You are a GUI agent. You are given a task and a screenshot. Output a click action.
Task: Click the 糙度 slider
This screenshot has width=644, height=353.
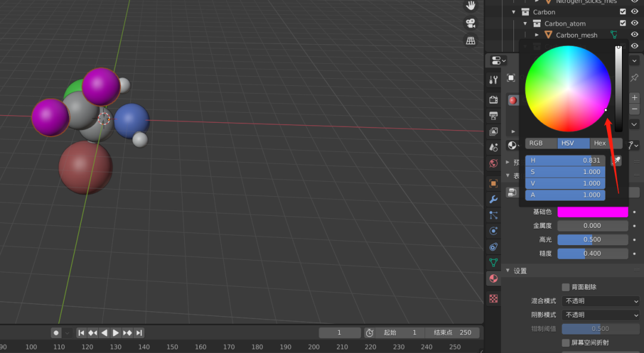[x=593, y=253]
